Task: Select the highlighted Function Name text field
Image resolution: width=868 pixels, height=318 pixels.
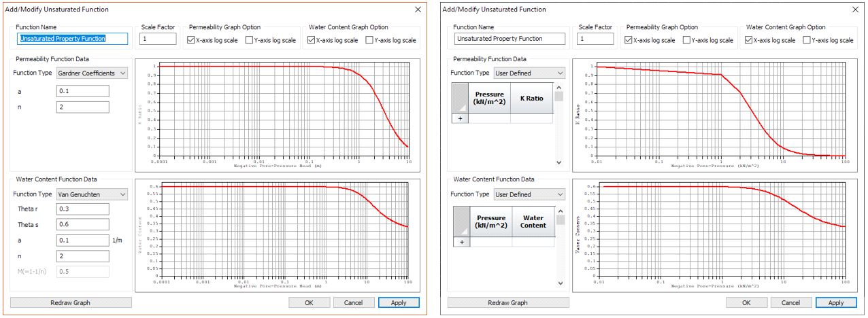Action: pyautogui.click(x=72, y=39)
